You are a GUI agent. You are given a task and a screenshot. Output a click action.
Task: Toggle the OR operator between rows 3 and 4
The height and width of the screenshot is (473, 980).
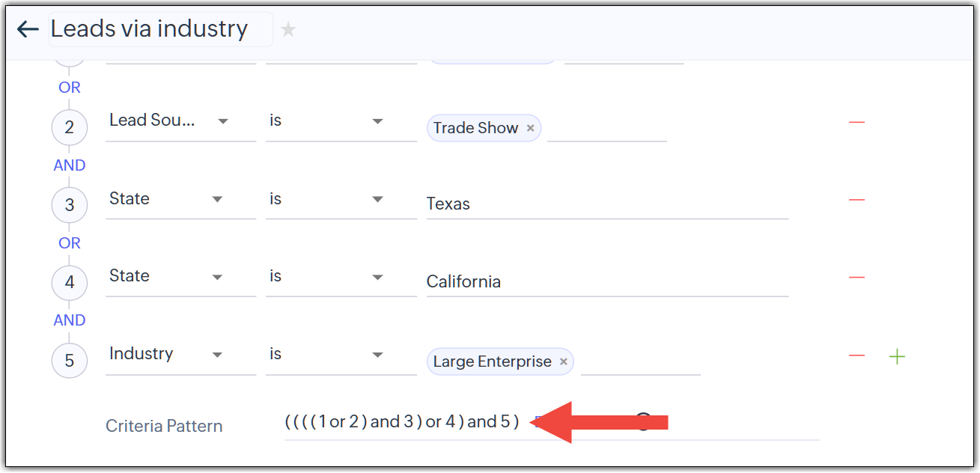click(70, 243)
